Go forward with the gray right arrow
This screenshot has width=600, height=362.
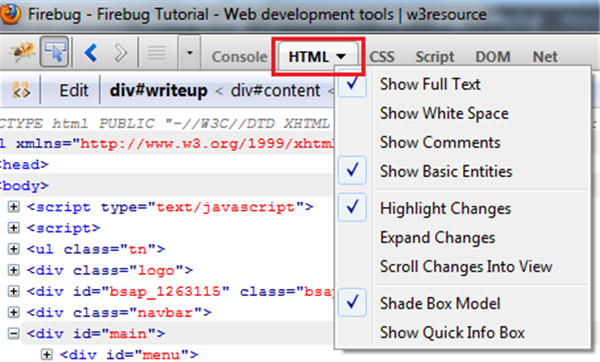121,52
